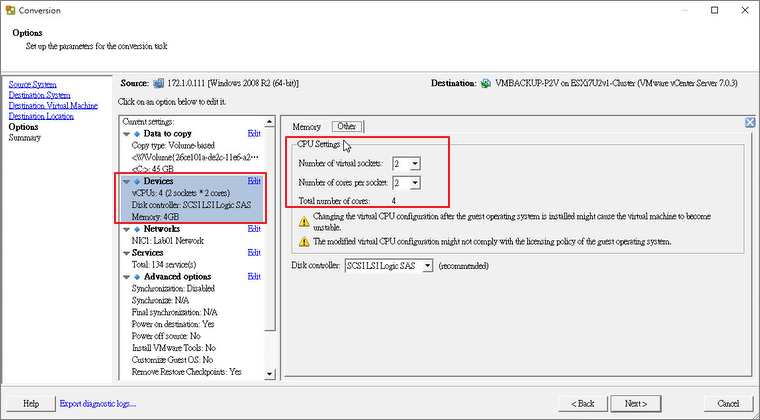Select the Summary step in sidebar
760x420 pixels.
point(25,138)
